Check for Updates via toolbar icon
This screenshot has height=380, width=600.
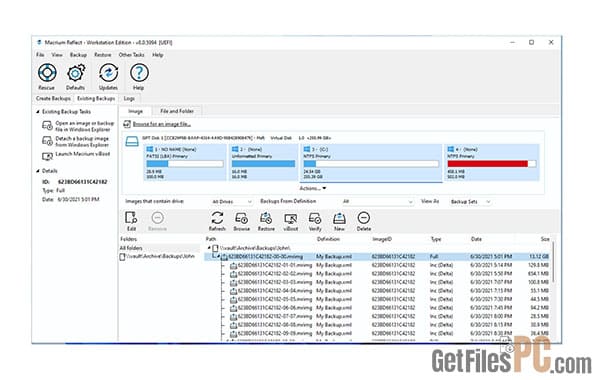(x=108, y=73)
